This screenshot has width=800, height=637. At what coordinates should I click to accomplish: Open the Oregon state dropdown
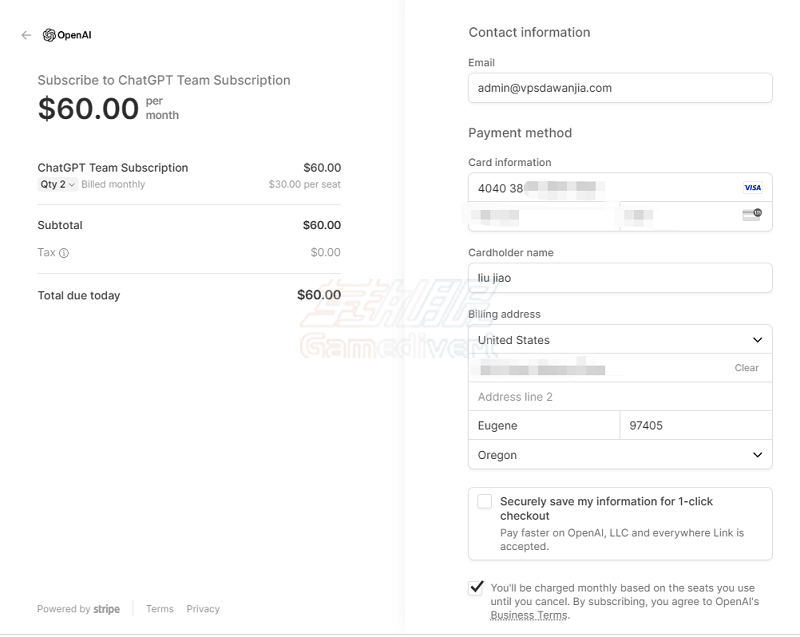(620, 455)
